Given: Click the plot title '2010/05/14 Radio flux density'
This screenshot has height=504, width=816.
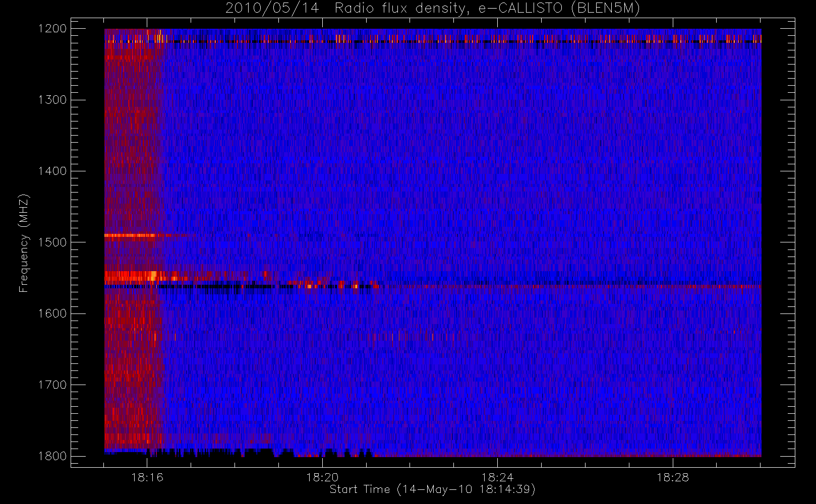Looking at the screenshot, I should coord(433,9).
